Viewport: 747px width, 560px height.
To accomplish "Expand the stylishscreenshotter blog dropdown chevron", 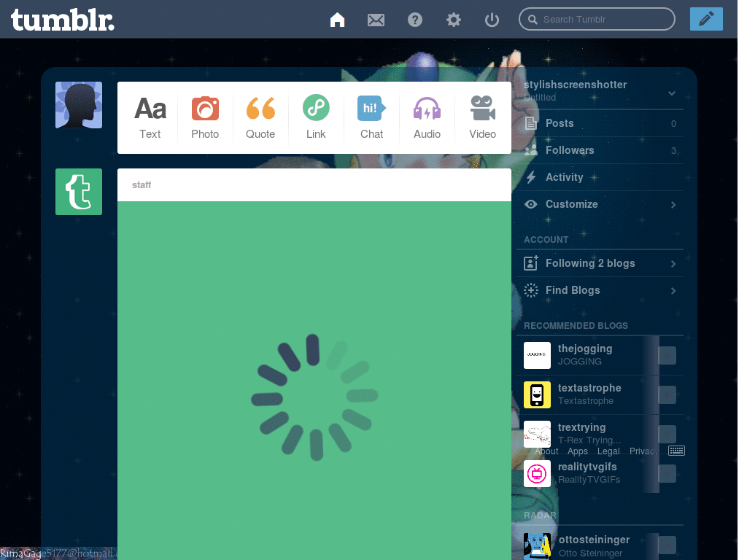I will pyautogui.click(x=672, y=93).
